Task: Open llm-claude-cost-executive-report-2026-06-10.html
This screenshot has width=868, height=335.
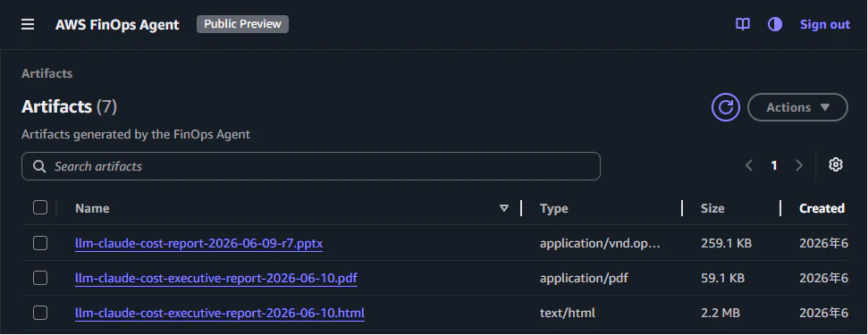Action: point(220,314)
